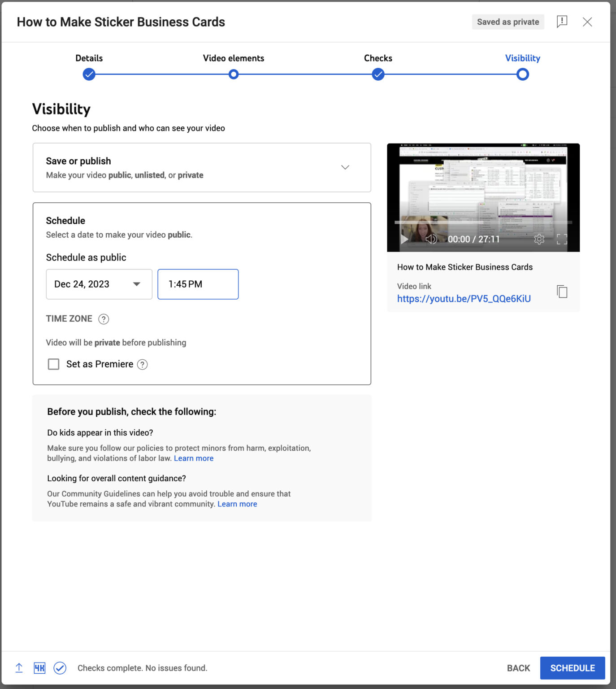Click the video preview progress bar
616x689 pixels.
tap(483, 222)
